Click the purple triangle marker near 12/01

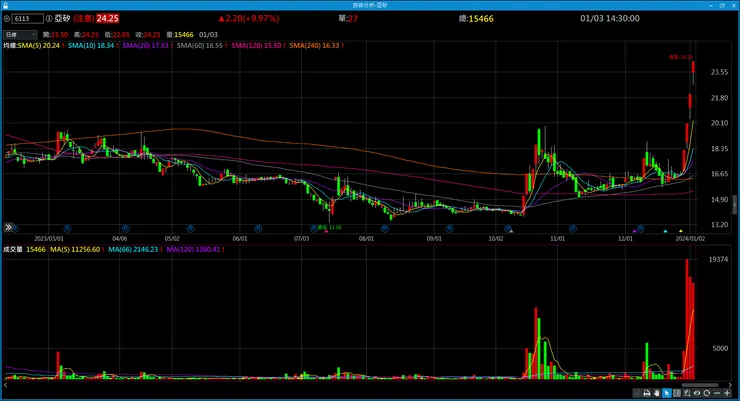pos(635,231)
